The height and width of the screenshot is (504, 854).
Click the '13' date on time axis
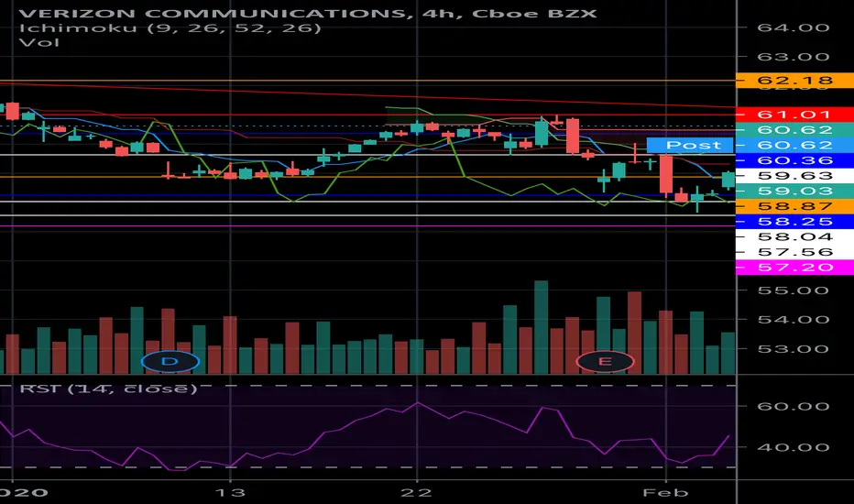(x=230, y=493)
